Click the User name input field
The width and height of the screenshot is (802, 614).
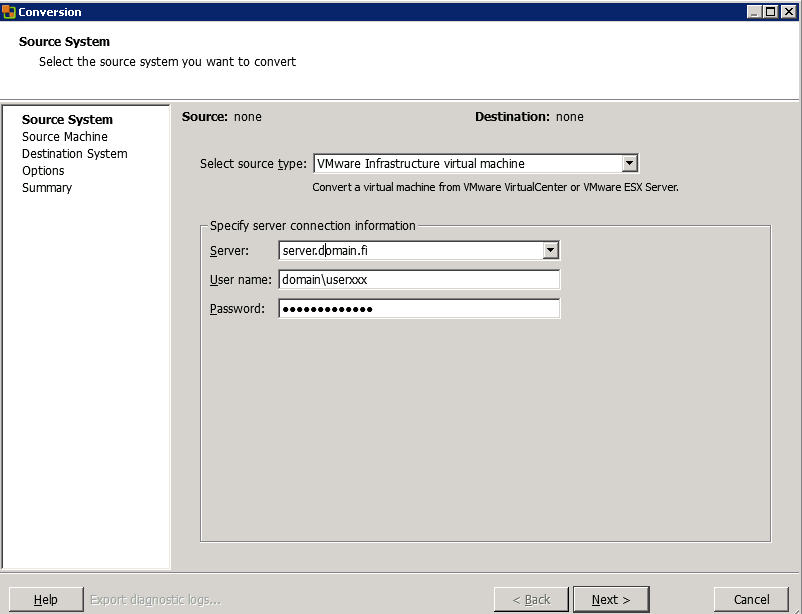tap(419, 279)
